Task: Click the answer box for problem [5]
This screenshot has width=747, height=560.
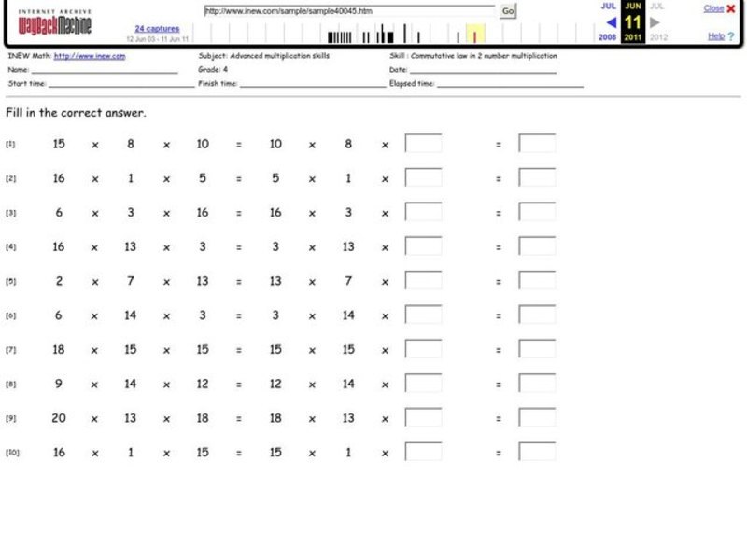Action: click(x=425, y=281)
